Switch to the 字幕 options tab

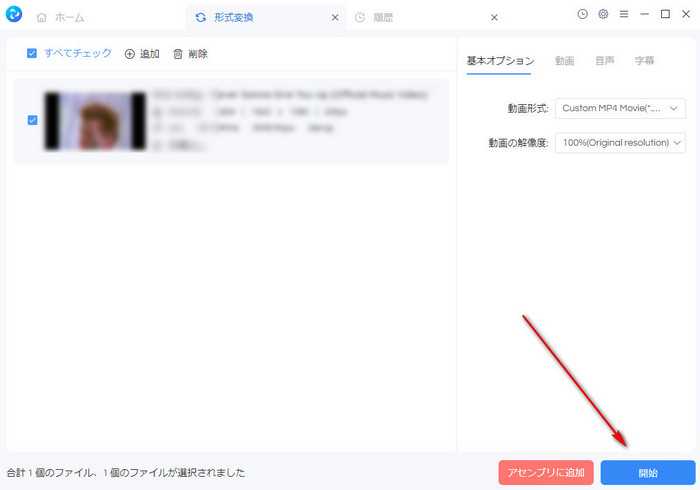click(644, 61)
